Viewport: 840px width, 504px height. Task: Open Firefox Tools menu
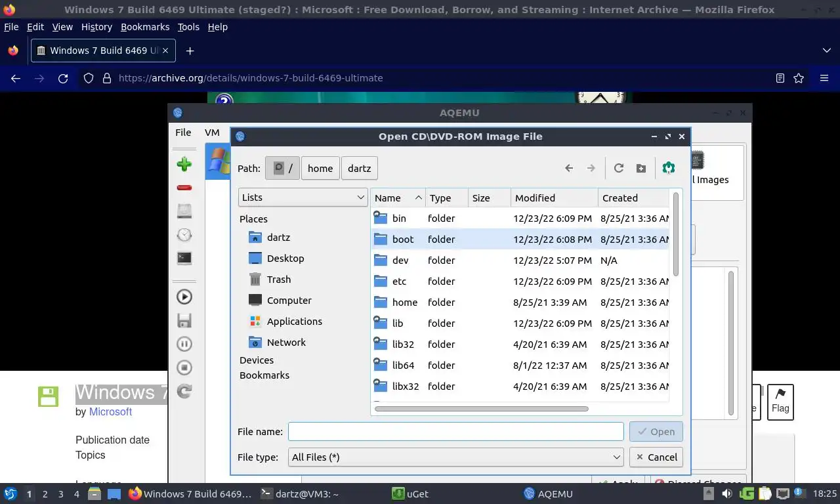click(188, 27)
